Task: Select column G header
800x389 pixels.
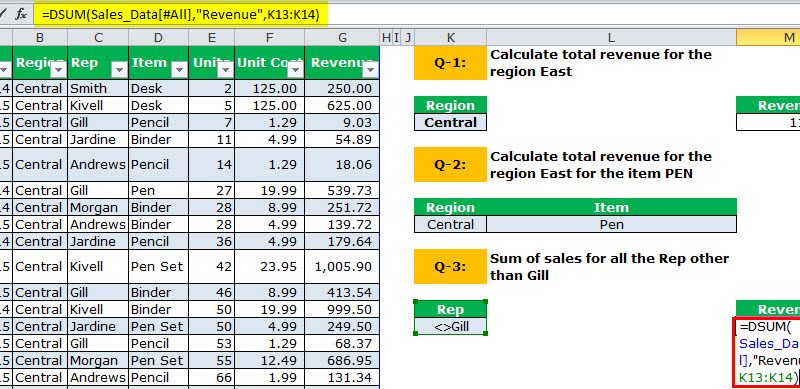Action: click(x=342, y=37)
